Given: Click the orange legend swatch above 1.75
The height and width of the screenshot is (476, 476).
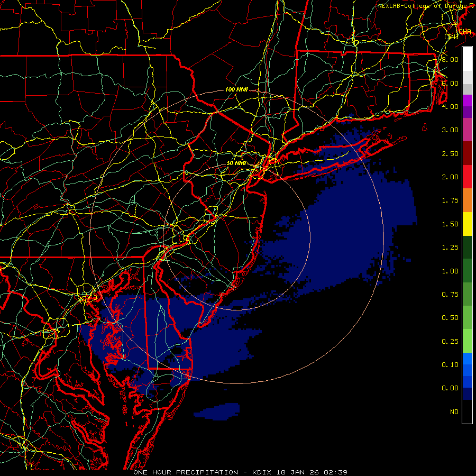Looking at the screenshot, I should (x=467, y=200).
